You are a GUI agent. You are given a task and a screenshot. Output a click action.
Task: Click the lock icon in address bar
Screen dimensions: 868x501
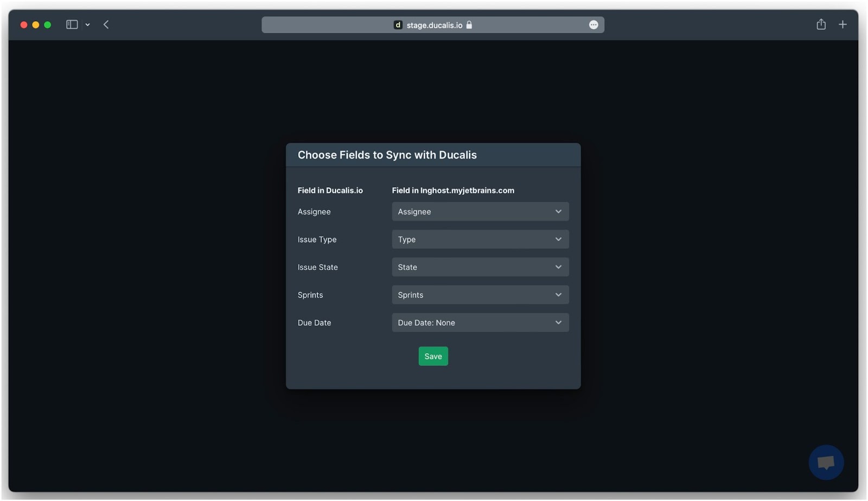coord(469,25)
